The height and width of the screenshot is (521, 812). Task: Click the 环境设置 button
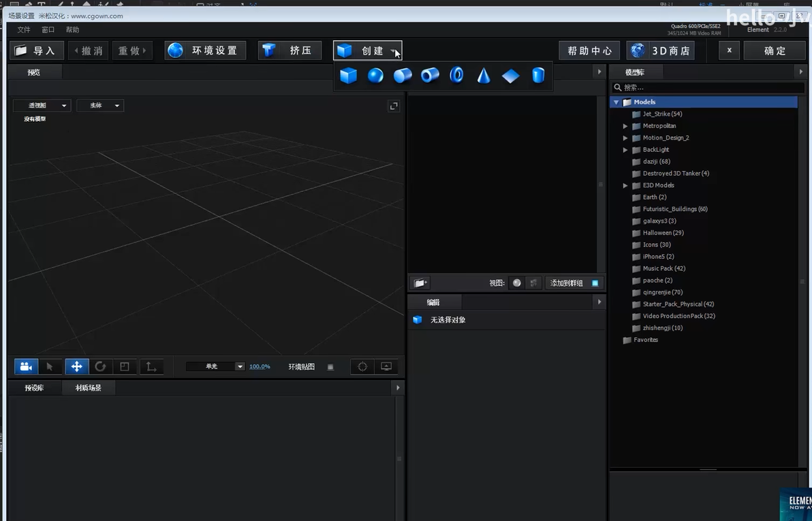pos(205,50)
